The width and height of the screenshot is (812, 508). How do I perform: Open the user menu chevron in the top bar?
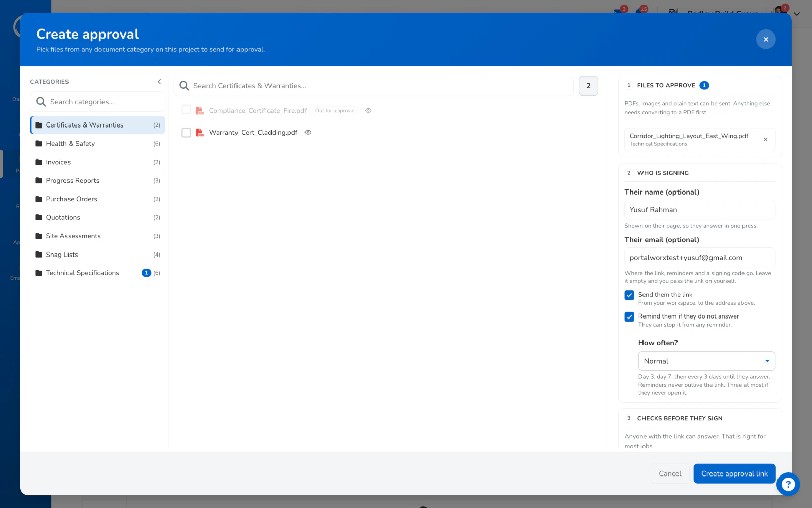pos(797,14)
